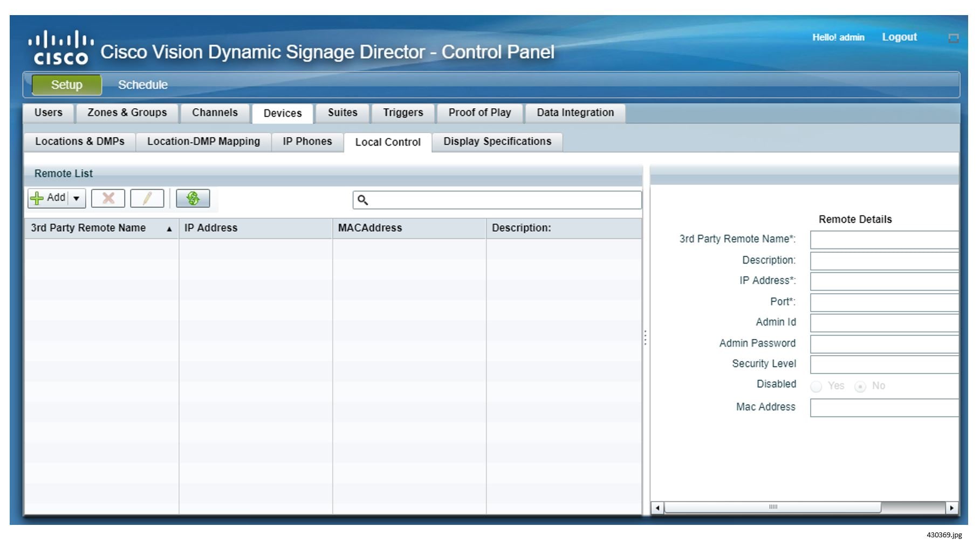Click the window icon beside Logout

pos(953,38)
